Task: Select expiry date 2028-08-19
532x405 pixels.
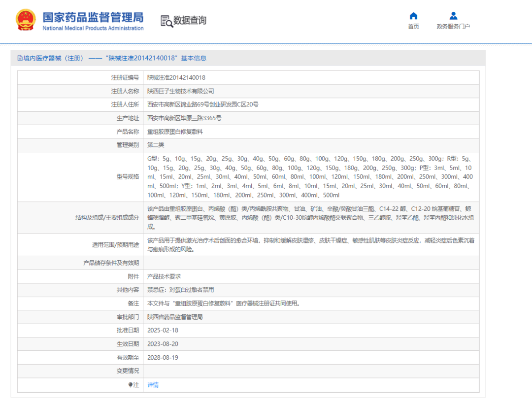Action: point(163,358)
